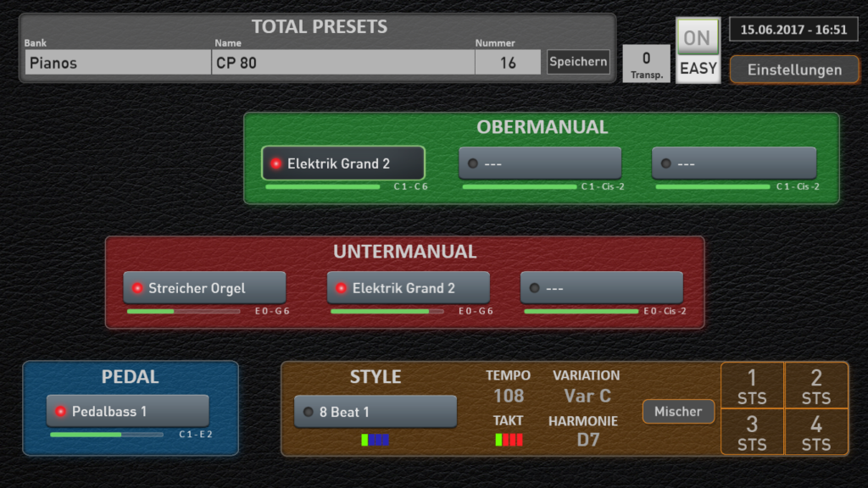This screenshot has height=488, width=868.
Task: Click the Takt beat indicator lights
Action: click(509, 440)
